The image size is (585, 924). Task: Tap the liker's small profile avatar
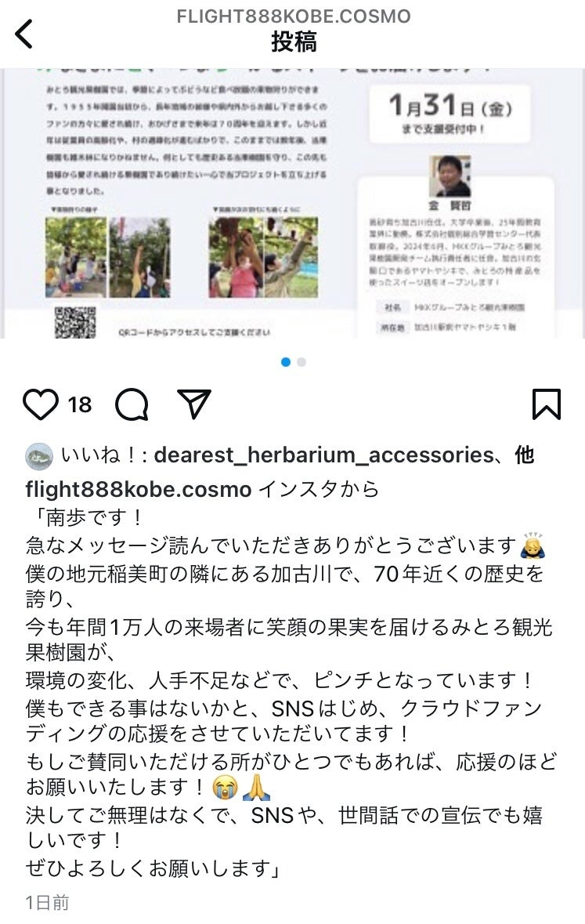[x=39, y=456]
